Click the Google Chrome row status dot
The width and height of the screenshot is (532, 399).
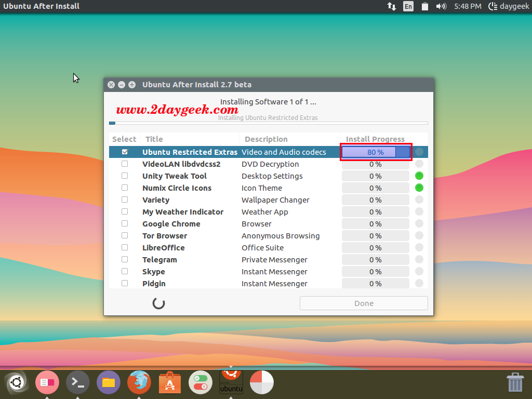[419, 223]
